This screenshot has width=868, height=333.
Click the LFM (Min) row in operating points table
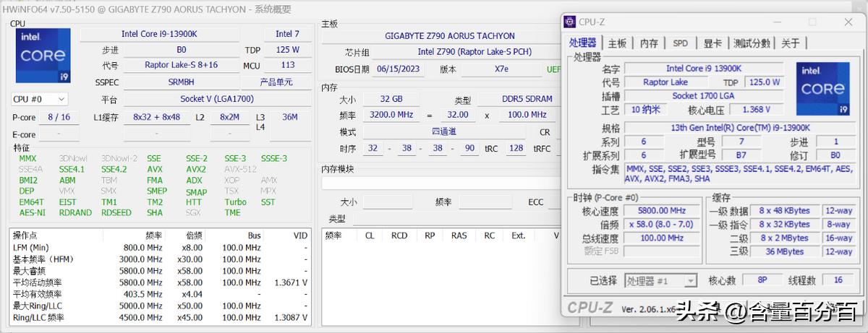[x=160, y=248]
